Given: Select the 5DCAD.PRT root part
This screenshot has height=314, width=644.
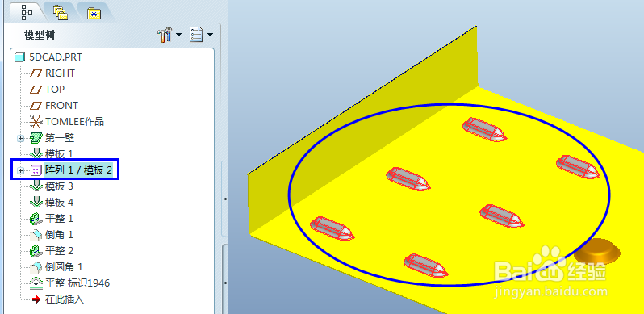Looking at the screenshot, I should 56,57.
